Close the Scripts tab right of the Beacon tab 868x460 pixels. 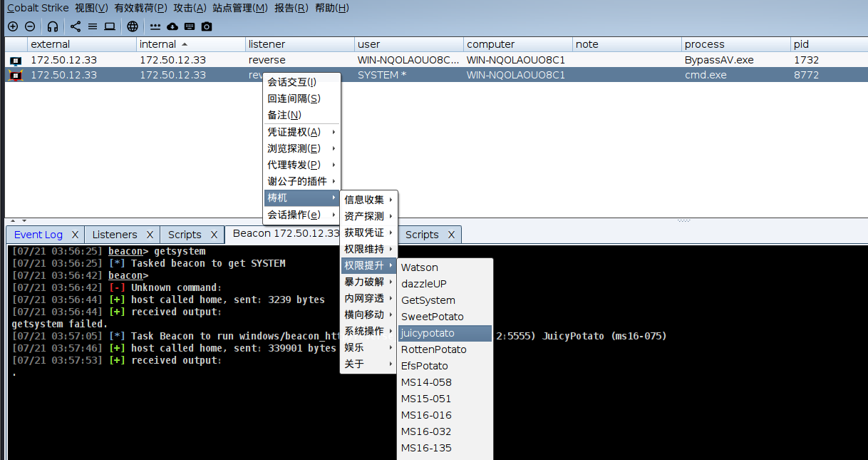pos(451,235)
